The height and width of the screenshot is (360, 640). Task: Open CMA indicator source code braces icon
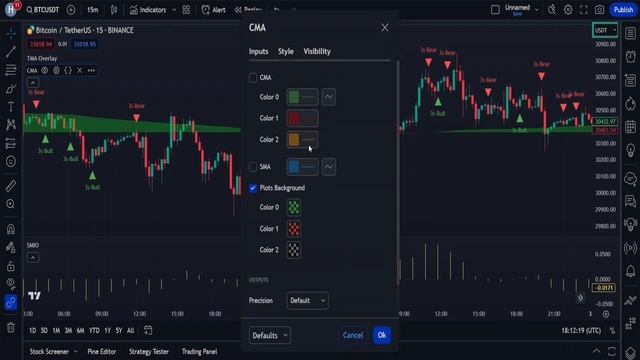68,70
